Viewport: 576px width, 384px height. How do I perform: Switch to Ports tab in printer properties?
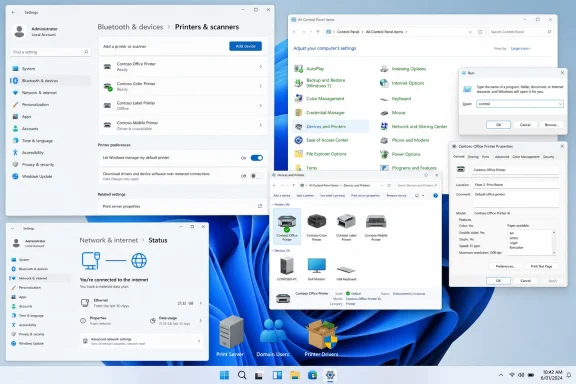click(485, 157)
